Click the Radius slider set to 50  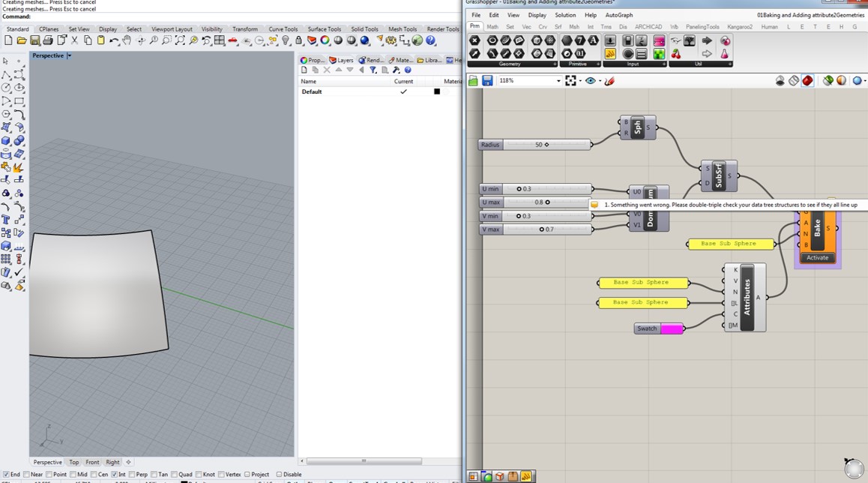pyautogui.click(x=534, y=145)
